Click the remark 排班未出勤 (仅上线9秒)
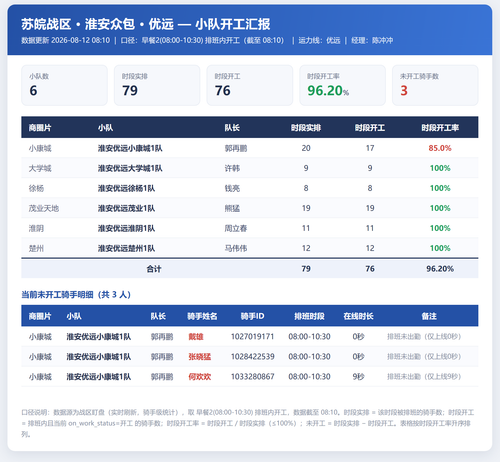500x462 pixels. click(424, 377)
